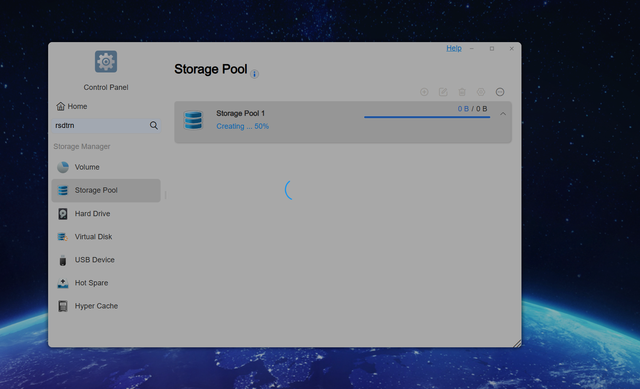Open the Control Panel gear icon
The width and height of the screenshot is (640, 389).
106,62
